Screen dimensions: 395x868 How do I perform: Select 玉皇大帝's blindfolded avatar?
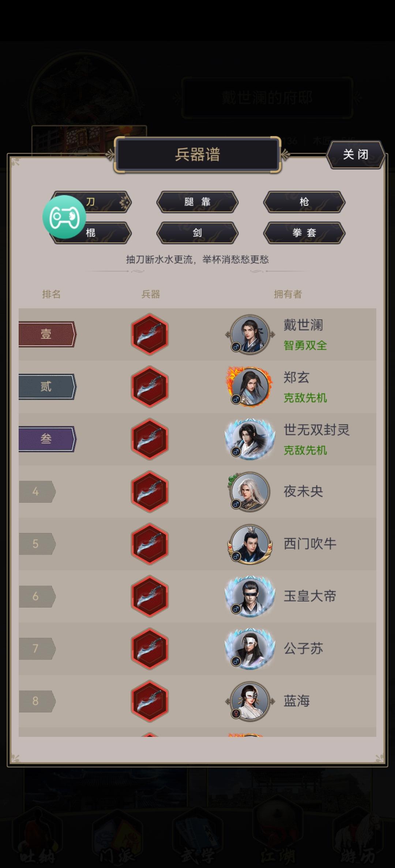[x=250, y=596]
